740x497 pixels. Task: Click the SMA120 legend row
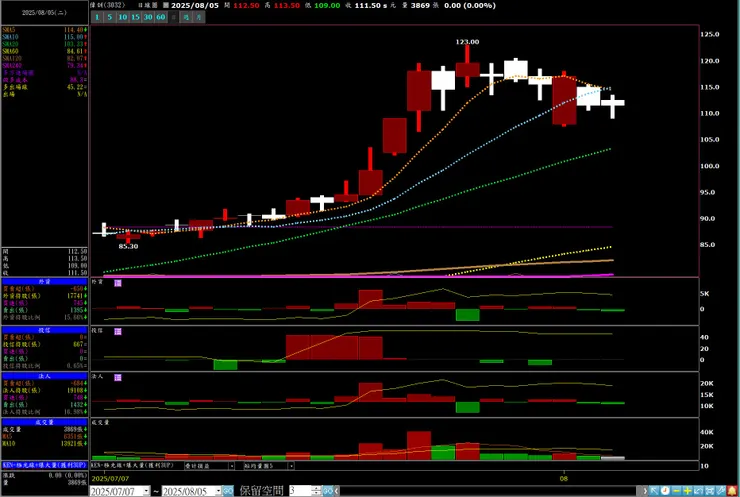44,58
